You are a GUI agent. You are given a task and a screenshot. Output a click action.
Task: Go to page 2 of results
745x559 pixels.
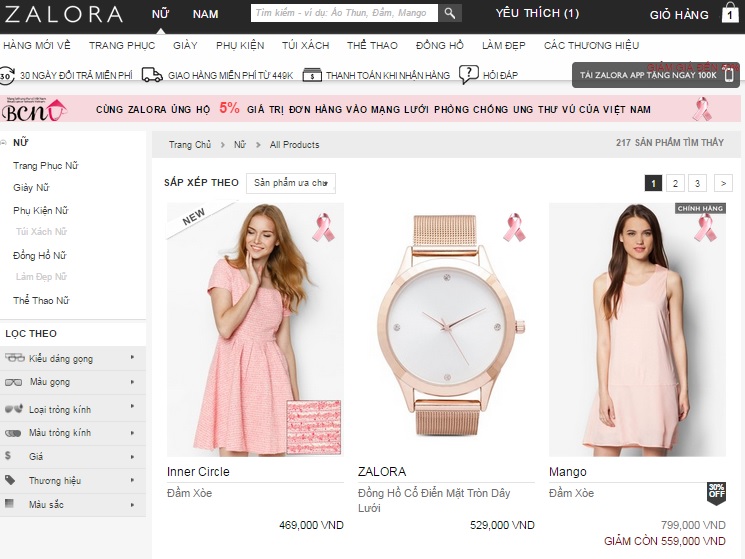(x=675, y=183)
